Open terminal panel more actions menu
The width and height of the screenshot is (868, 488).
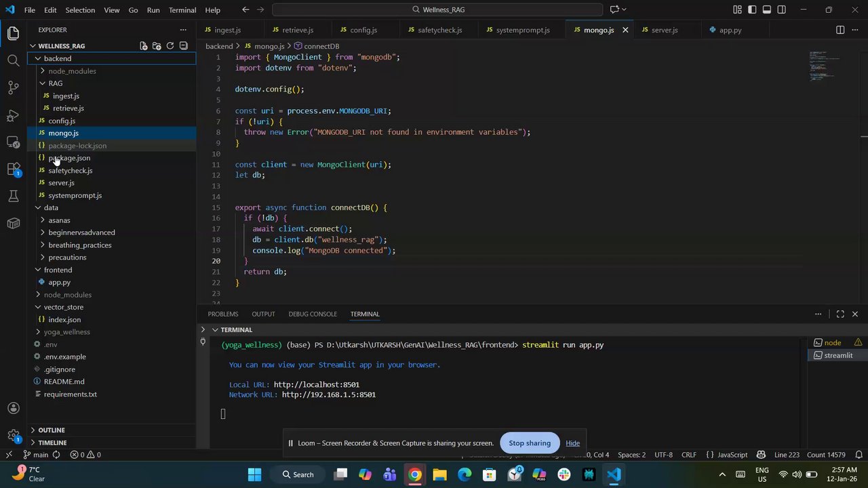[818, 314]
